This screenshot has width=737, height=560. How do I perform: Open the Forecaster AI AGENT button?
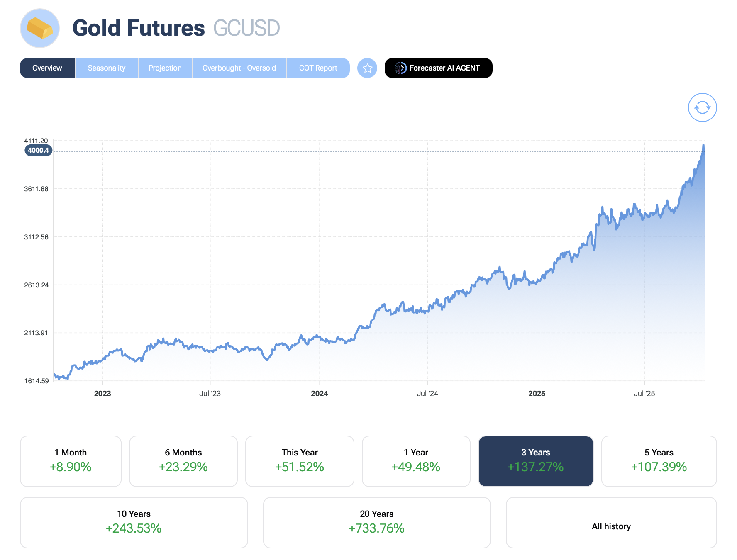438,68
